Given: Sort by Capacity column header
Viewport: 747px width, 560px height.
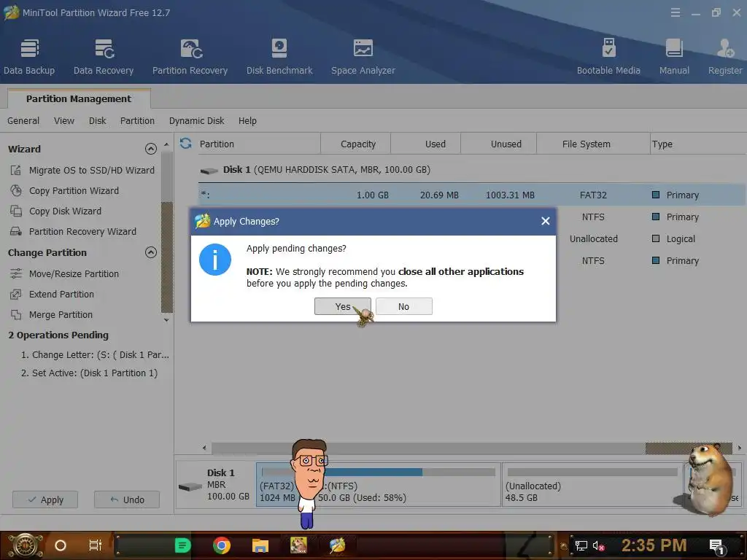Looking at the screenshot, I should [356, 144].
